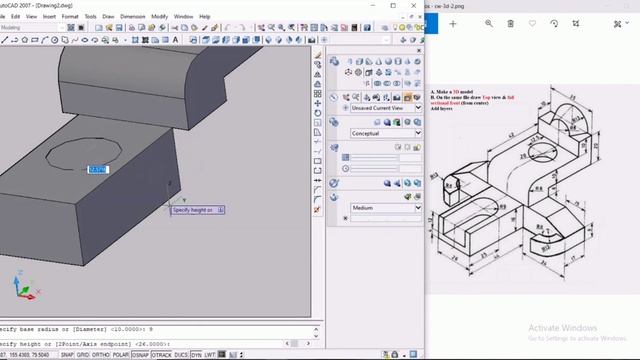
Task: Select the Circle draw tool
Action: (54, 40)
